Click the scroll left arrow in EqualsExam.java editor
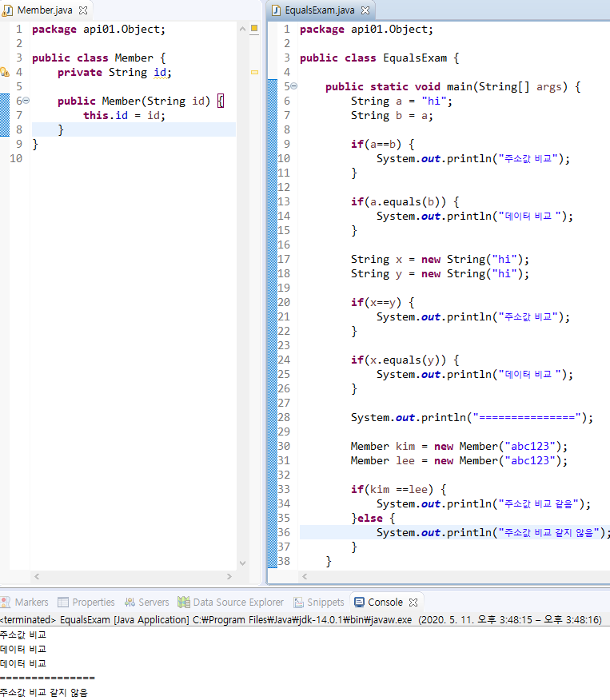Viewport: 610px width, 700px height. click(x=305, y=576)
